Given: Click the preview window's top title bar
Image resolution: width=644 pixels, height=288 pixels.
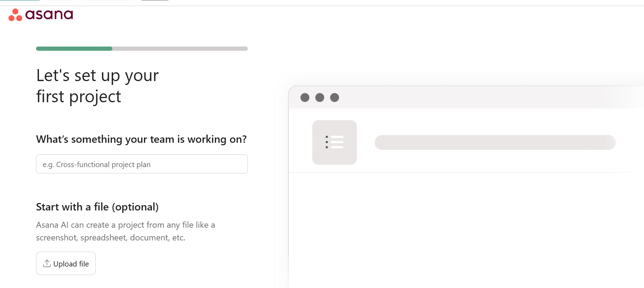Looking at the screenshot, I should [x=459, y=98].
